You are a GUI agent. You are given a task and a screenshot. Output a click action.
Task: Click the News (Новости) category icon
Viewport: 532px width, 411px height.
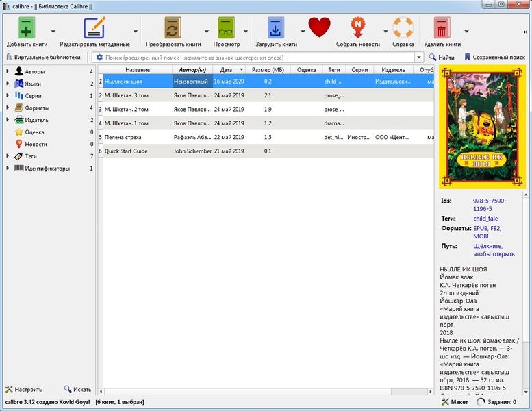coord(19,144)
